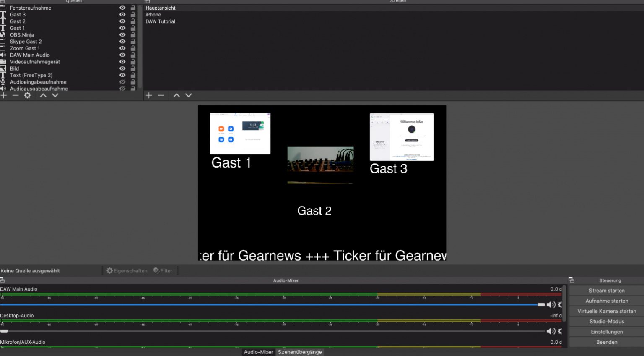The width and height of the screenshot is (644, 356).
Task: Start recording with Aufnahme starten
Action: coord(606,301)
